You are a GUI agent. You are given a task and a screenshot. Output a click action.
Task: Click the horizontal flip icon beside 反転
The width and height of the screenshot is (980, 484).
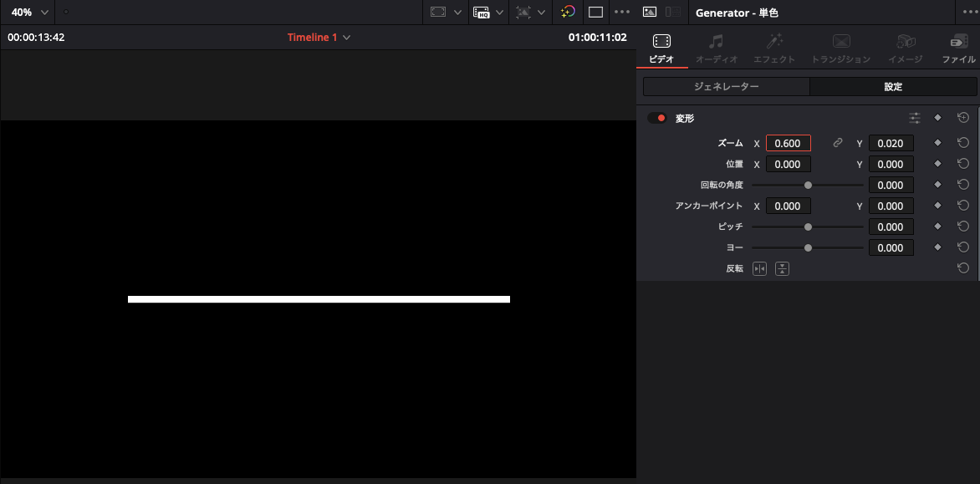759,268
